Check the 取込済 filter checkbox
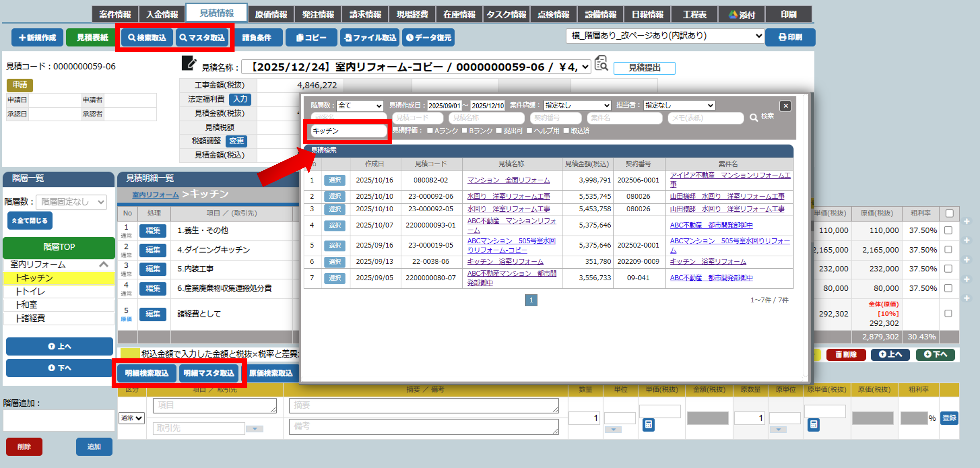The image size is (980, 468). coord(566,131)
